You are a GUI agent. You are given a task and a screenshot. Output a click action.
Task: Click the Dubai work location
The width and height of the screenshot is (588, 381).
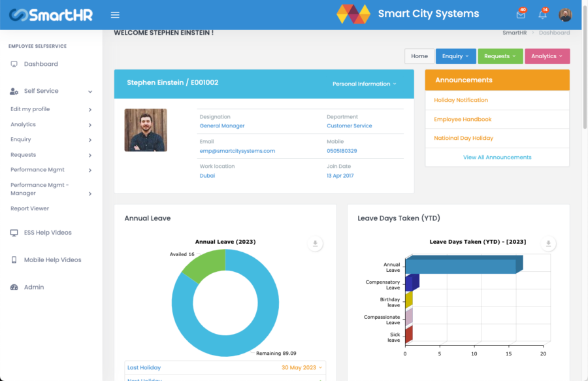(x=207, y=176)
